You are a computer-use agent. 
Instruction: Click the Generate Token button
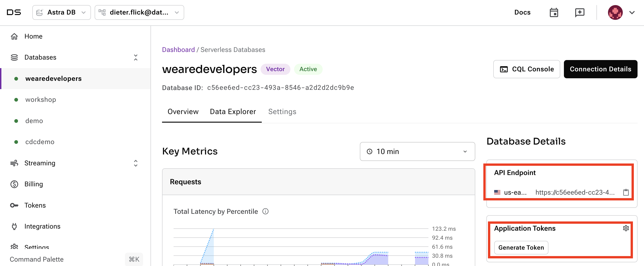521,247
